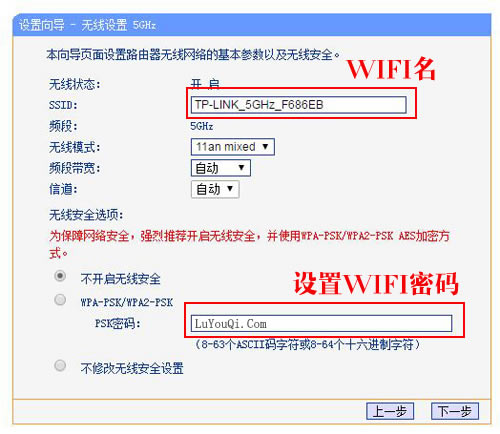Click the red WIFI名 annotation text

point(391,69)
